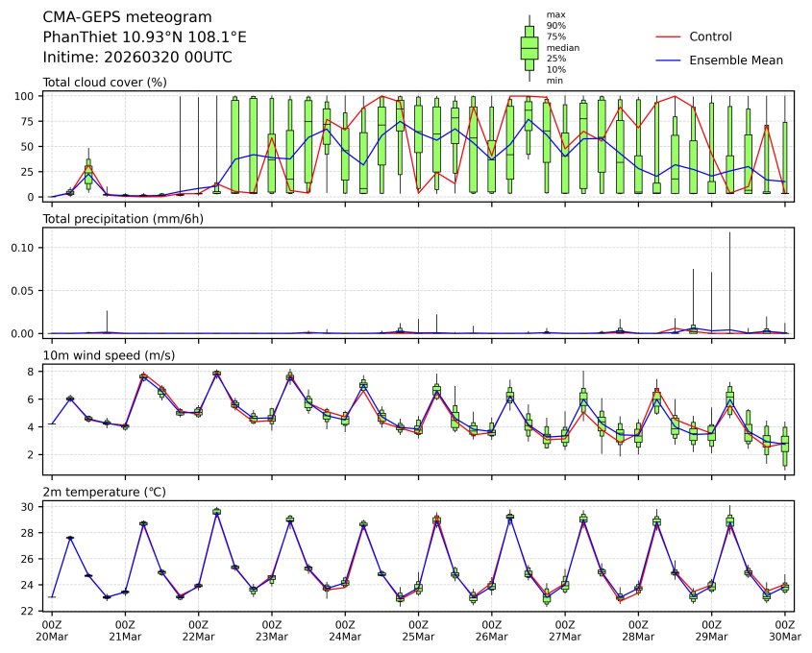Viewport: 812px width, 653px height.
Task: Click the box plot legend glyph
Action: (x=529, y=47)
